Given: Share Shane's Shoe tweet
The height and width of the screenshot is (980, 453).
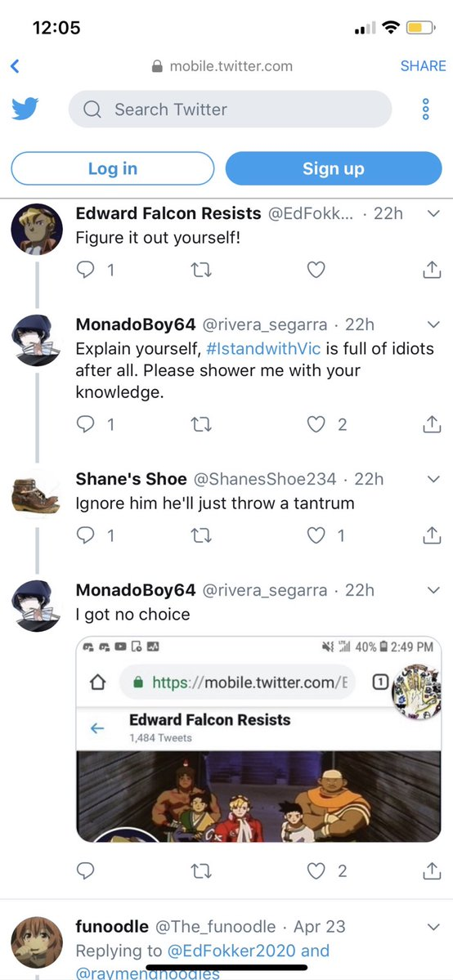Looking at the screenshot, I should pos(432,535).
